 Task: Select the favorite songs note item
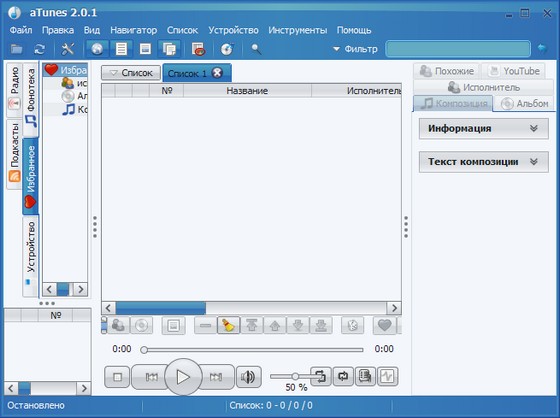[74, 109]
